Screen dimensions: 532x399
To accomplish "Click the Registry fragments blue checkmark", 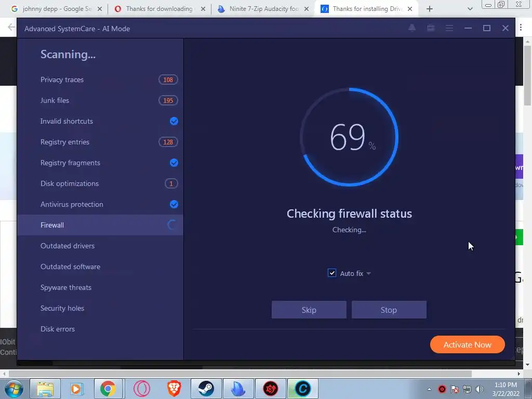I will [x=174, y=163].
